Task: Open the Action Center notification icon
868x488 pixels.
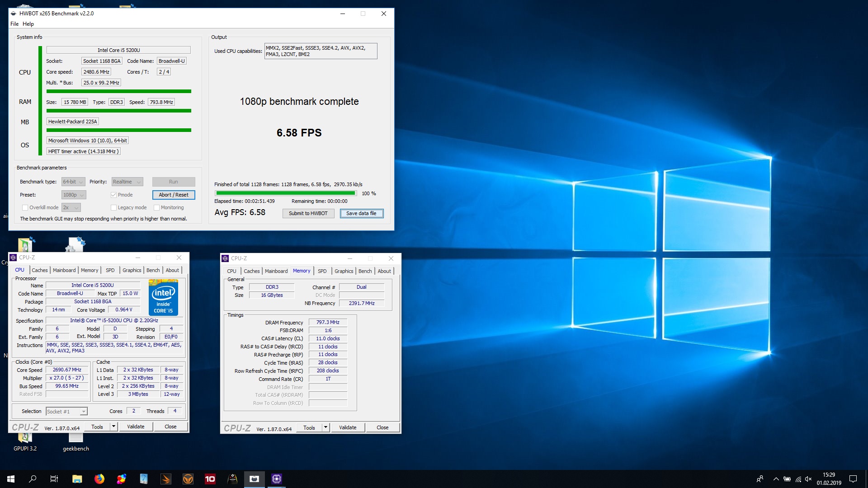Action: (853, 479)
